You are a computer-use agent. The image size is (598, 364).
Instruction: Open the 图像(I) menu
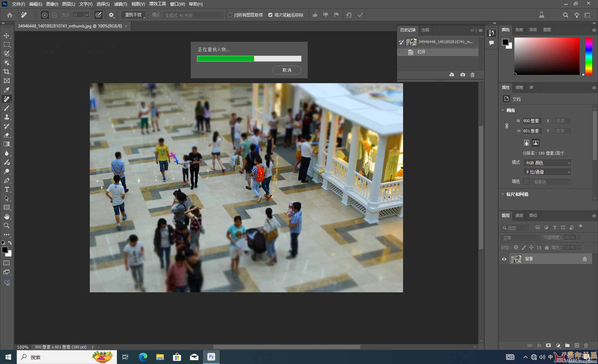(52, 4)
